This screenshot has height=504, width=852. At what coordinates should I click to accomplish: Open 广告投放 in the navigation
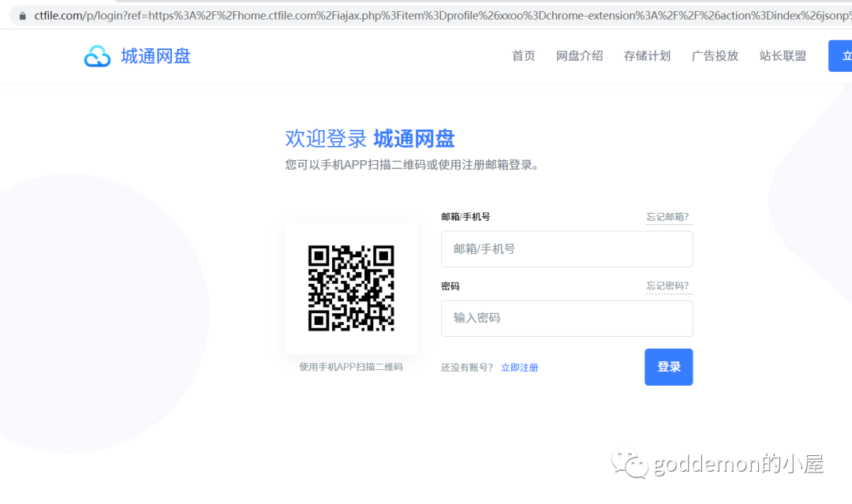click(x=715, y=56)
